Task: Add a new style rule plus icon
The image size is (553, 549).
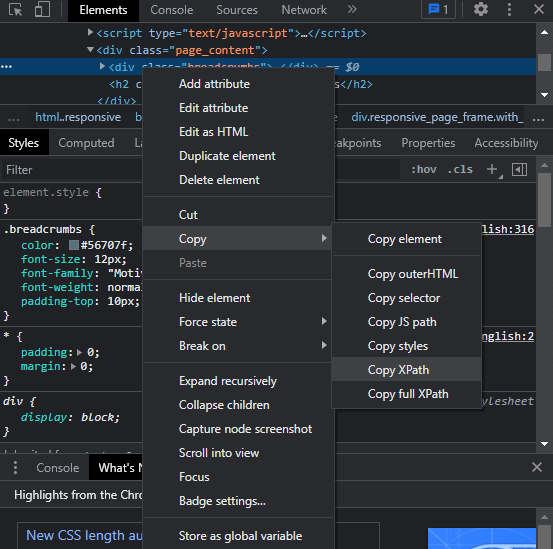Action: [492, 170]
